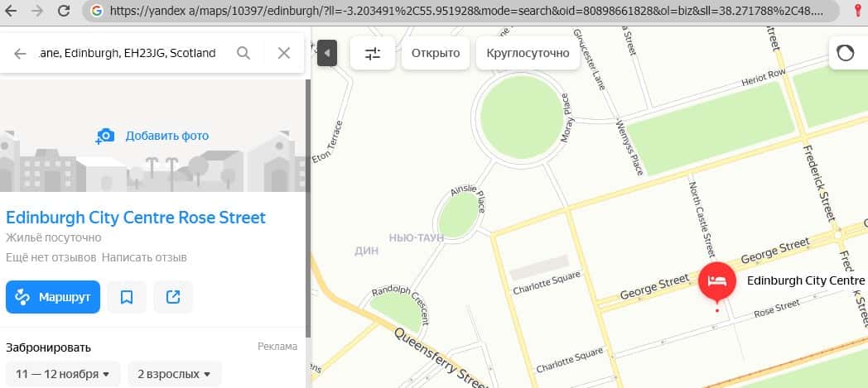The height and width of the screenshot is (388, 868).
Task: Bookmark the place with bookmark icon
Action: [x=127, y=297]
